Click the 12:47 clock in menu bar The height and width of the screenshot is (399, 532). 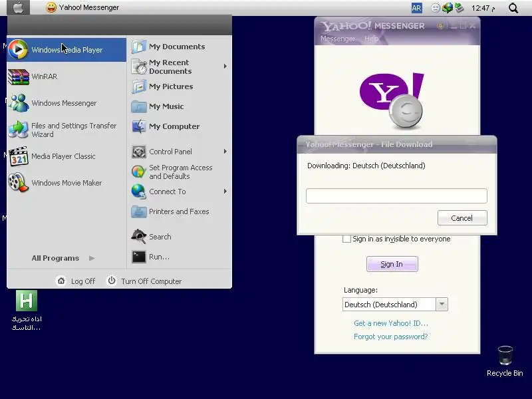[483, 8]
